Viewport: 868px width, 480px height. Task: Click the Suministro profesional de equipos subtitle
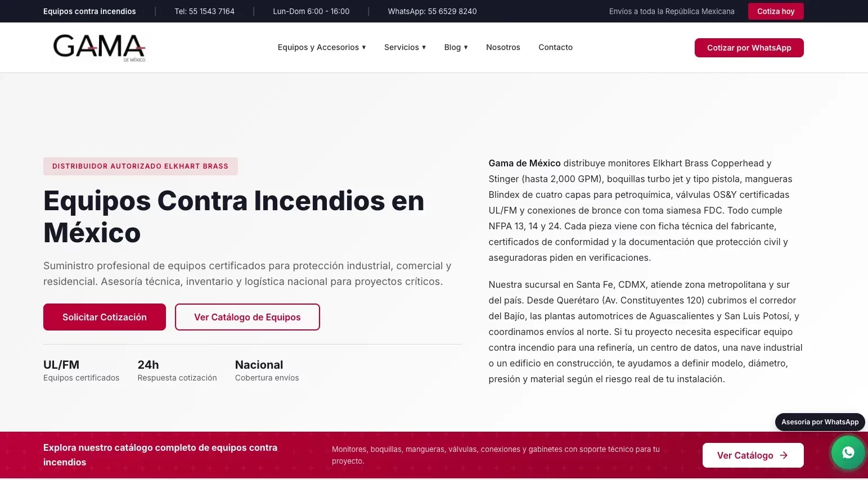[248, 274]
